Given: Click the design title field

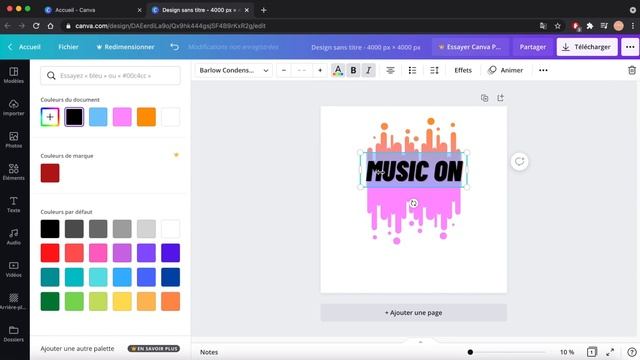Looking at the screenshot, I should (x=366, y=47).
